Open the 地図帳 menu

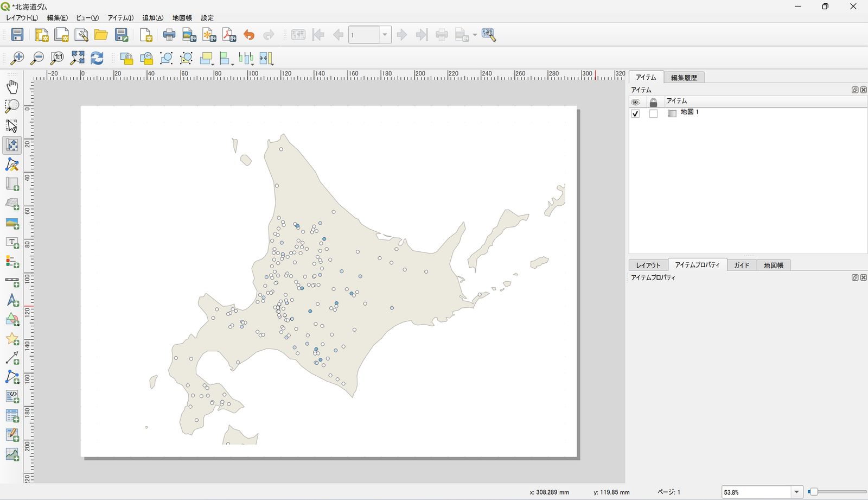point(182,18)
